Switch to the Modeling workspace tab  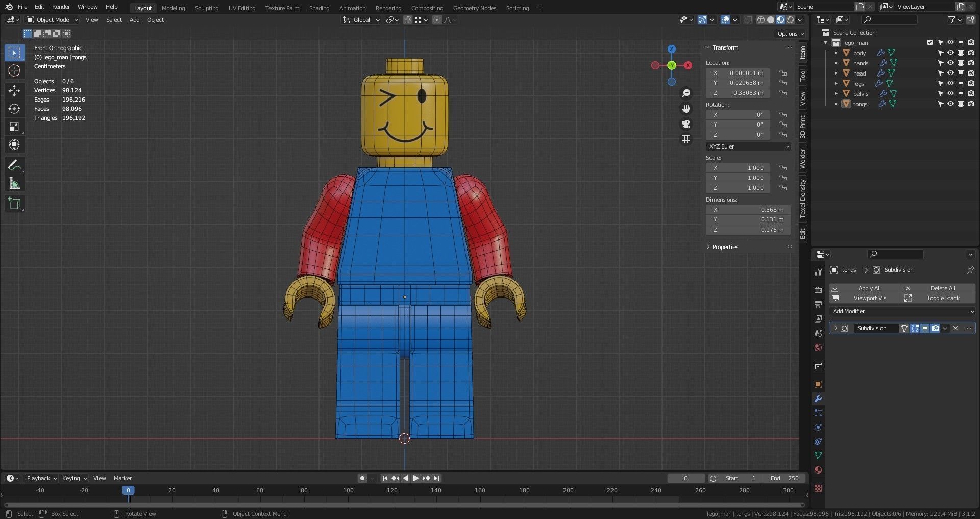173,8
